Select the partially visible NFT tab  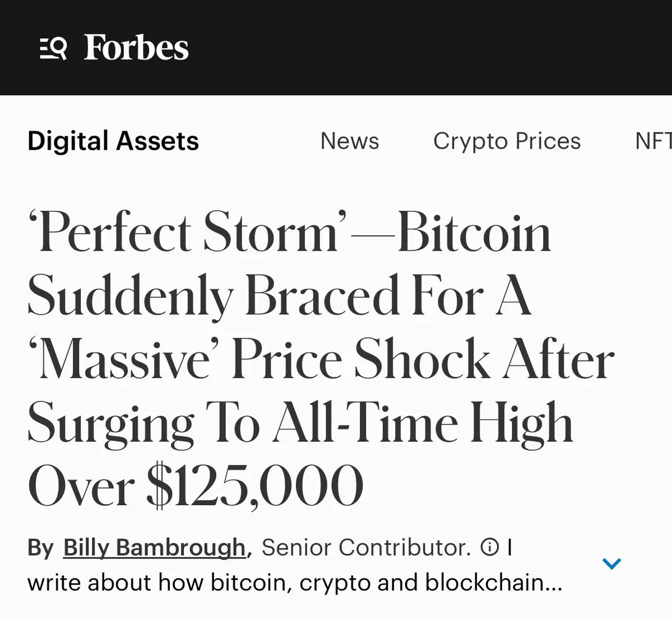pos(652,141)
